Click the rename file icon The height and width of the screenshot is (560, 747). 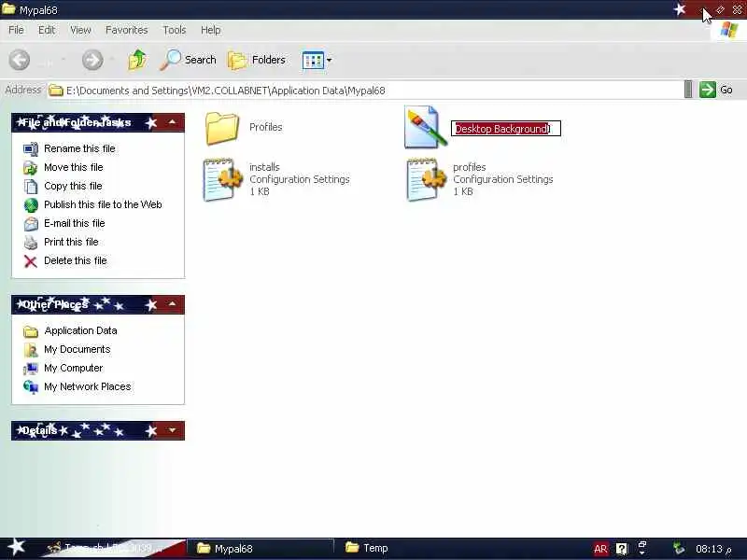coord(31,149)
